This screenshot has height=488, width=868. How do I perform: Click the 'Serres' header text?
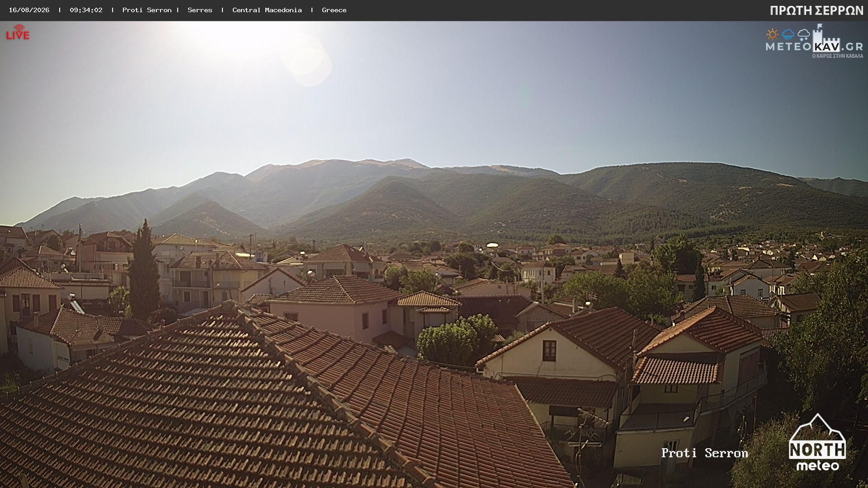200,10
